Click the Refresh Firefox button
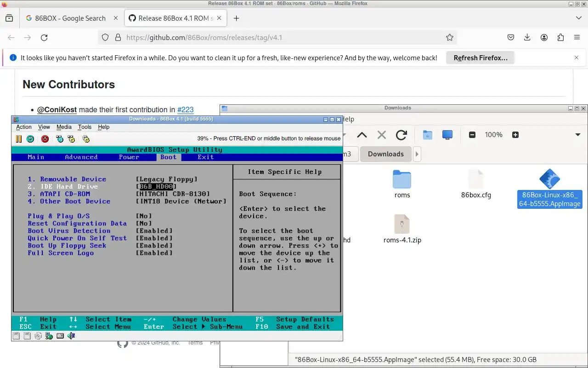The height and width of the screenshot is (368, 588). 481,58
